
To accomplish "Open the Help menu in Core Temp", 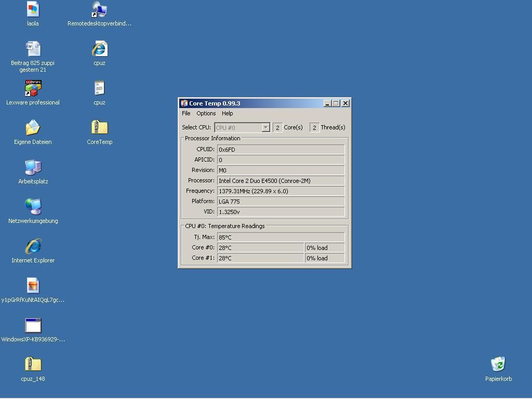I will point(228,113).
